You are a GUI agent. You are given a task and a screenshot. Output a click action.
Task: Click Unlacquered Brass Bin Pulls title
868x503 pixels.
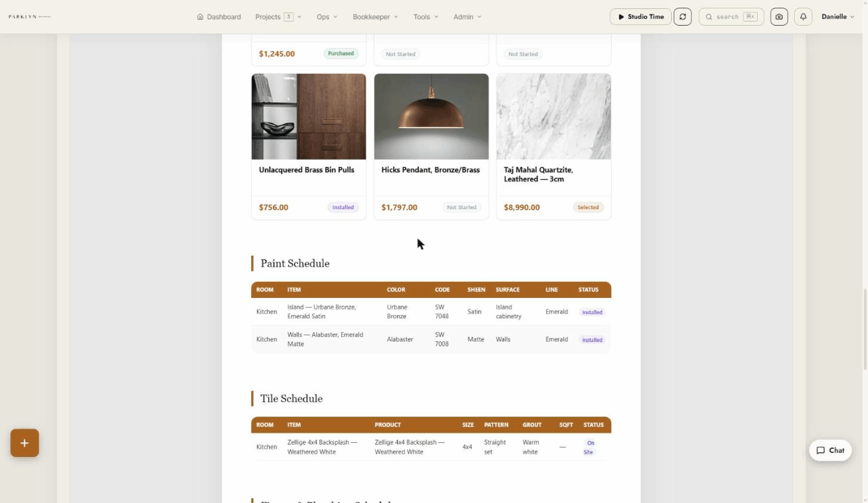tap(307, 170)
